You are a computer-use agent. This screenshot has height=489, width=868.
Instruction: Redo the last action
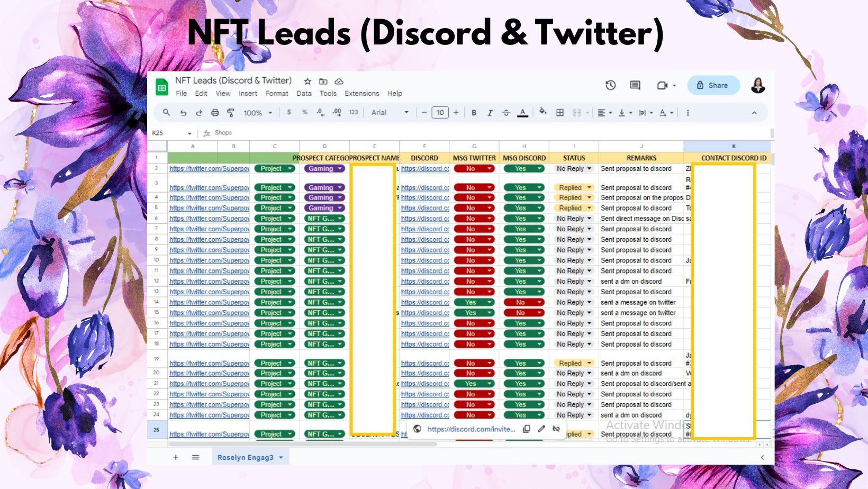(x=199, y=113)
